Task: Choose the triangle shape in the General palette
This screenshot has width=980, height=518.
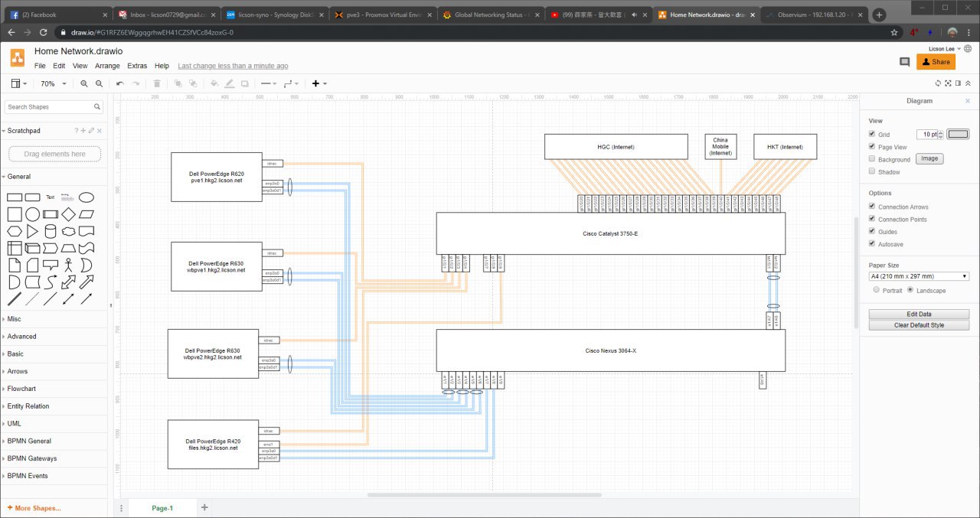Action: pos(32,231)
